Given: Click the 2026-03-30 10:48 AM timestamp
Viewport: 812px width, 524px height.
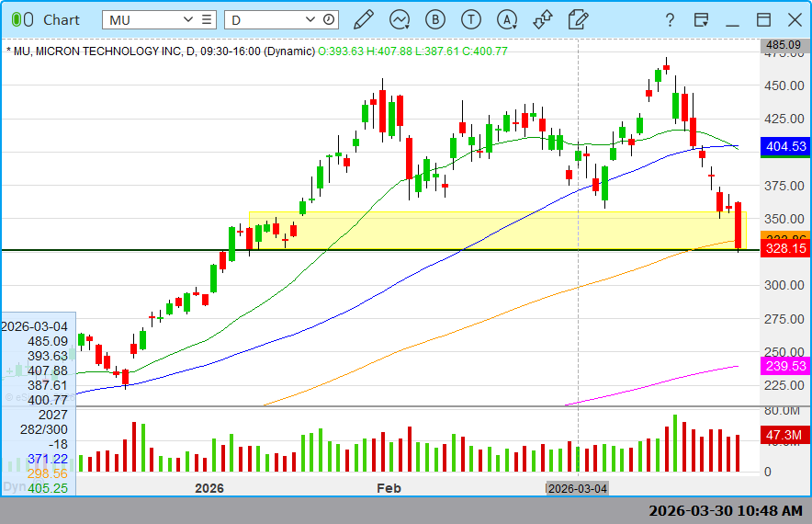Looking at the screenshot, I should [x=726, y=510].
